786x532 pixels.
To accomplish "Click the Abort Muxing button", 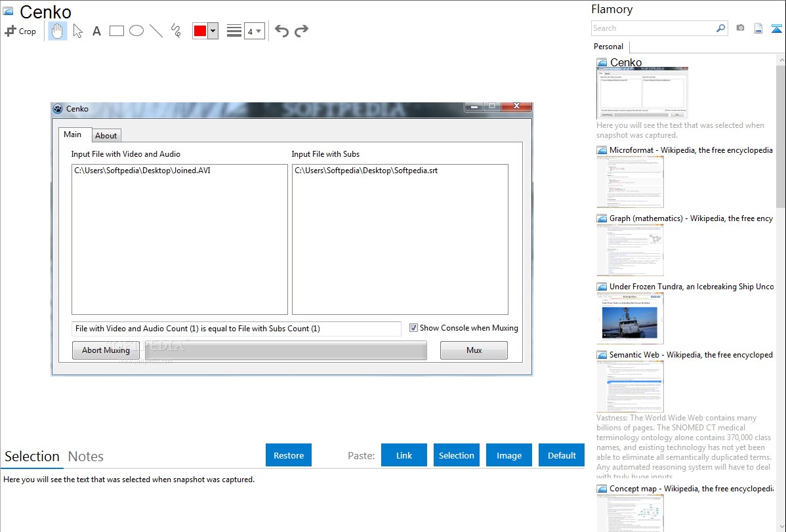I will tap(106, 350).
